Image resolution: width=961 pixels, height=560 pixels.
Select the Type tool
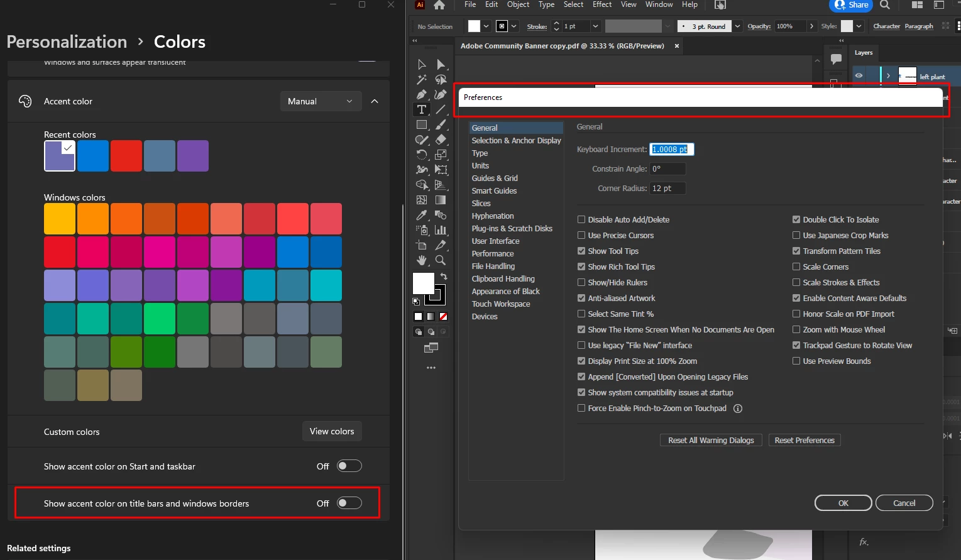pyautogui.click(x=422, y=109)
